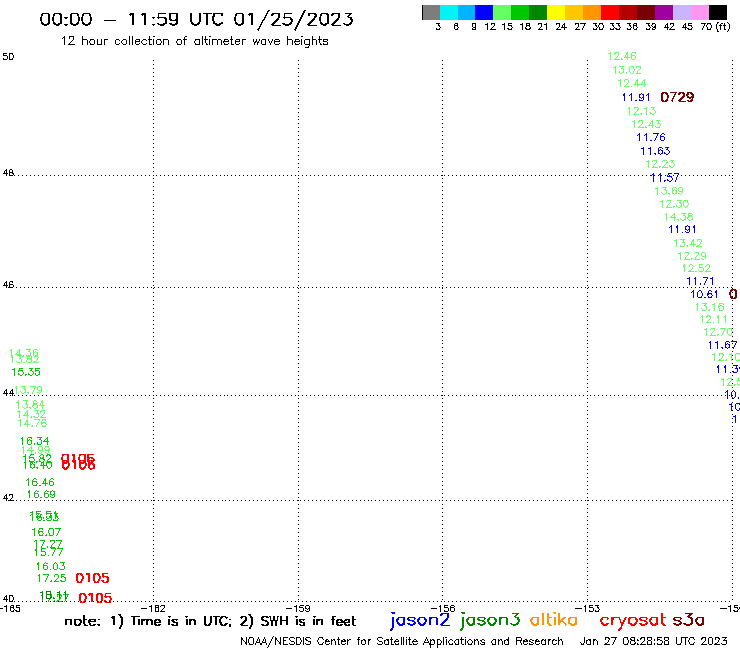Select the wave height value 13.79

click(x=28, y=390)
